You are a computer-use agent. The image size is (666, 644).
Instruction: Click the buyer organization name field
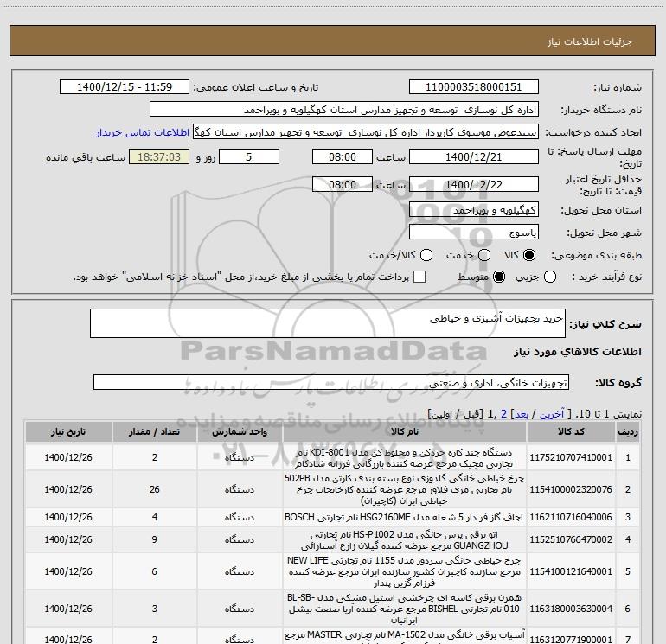(x=344, y=110)
